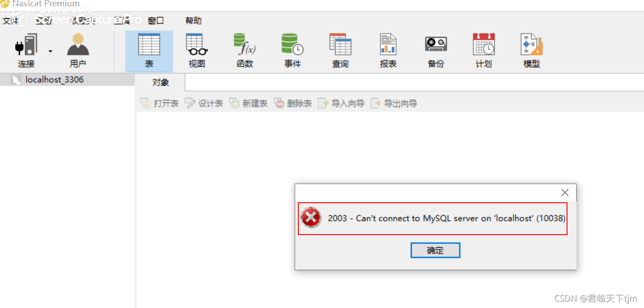Open the 帮助 menu
644x308 pixels.
pyautogui.click(x=194, y=21)
